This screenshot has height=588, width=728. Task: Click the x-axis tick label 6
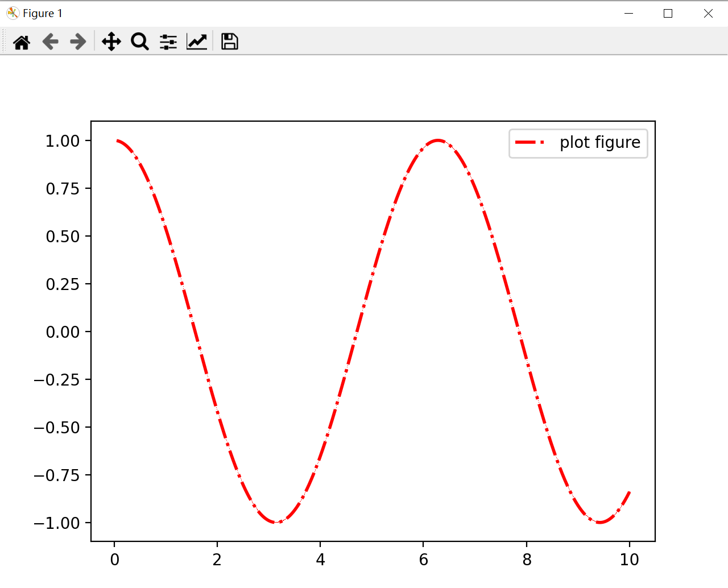pyautogui.click(x=423, y=560)
